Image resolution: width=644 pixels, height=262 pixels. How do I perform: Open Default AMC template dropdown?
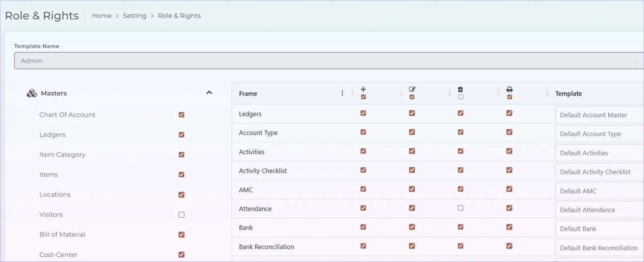[x=599, y=191]
